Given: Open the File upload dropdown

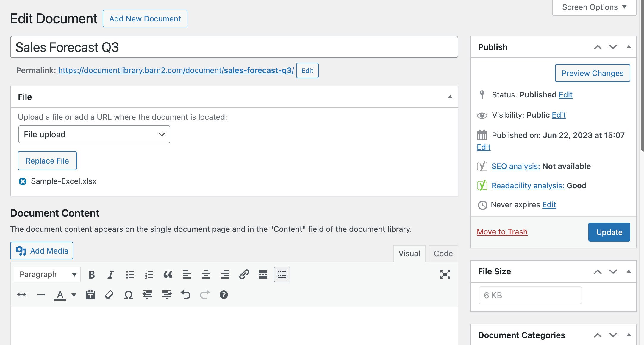Looking at the screenshot, I should [94, 134].
